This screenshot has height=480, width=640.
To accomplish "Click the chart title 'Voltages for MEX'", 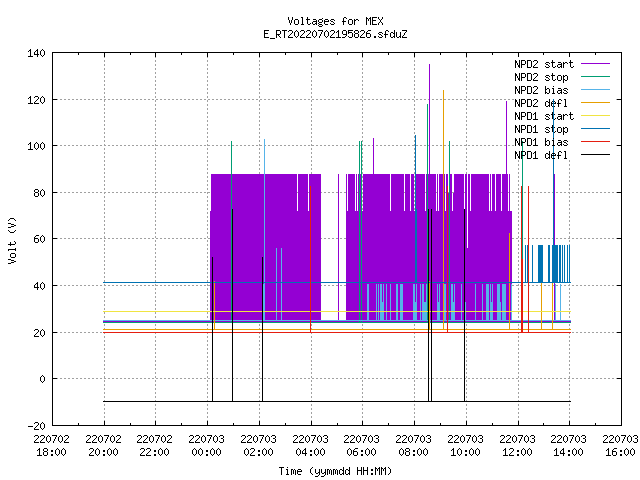I will (x=335, y=21).
